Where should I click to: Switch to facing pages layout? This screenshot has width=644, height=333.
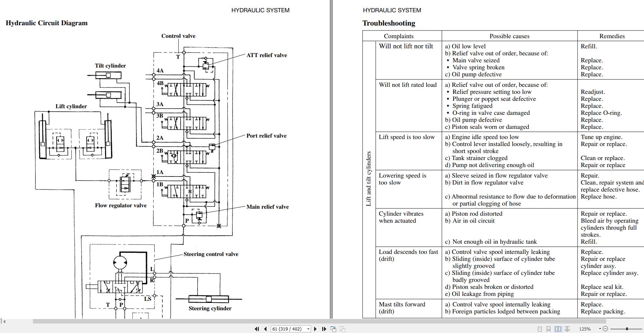pos(558,329)
